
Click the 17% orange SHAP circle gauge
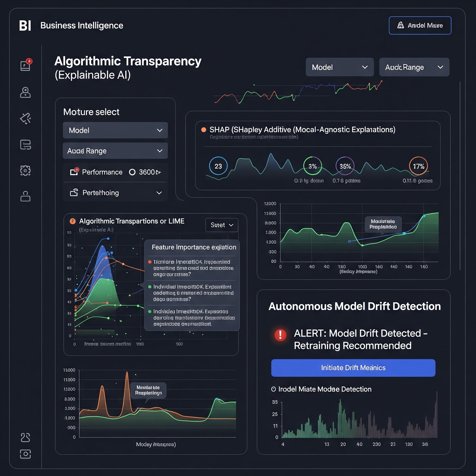coord(418,166)
